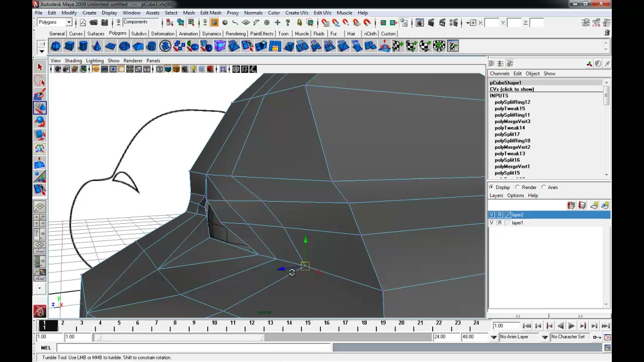This screenshot has width=644, height=362.
Task: Open the Edit Mesh menu
Action: coord(210,13)
